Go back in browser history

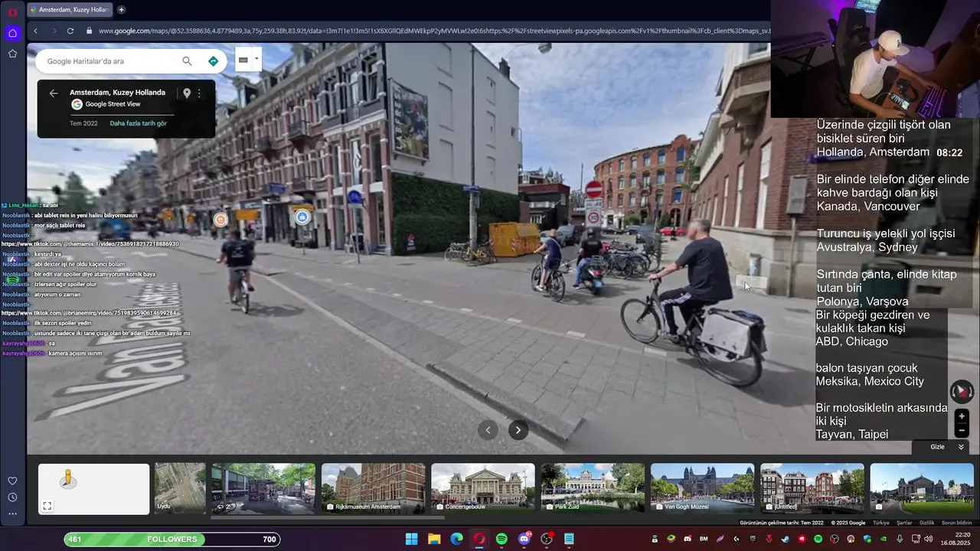tap(35, 31)
